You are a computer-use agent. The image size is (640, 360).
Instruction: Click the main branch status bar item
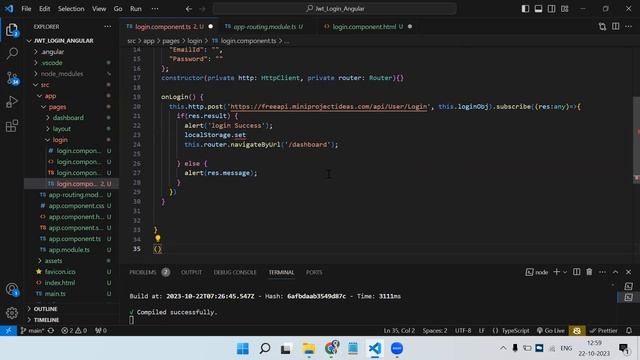(x=32, y=331)
